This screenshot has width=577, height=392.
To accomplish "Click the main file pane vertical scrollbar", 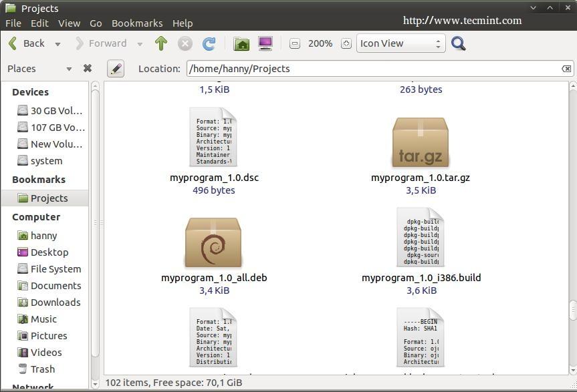I will 572,227.
